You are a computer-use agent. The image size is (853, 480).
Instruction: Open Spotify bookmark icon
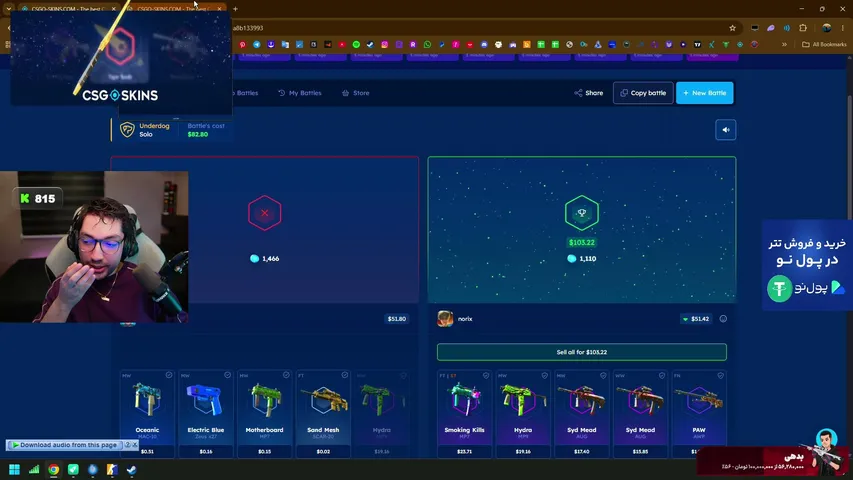click(x=356, y=45)
